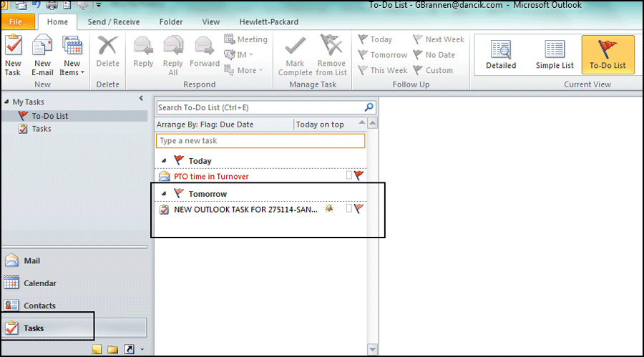Click the Mark Complete checkmark icon

tap(295, 48)
